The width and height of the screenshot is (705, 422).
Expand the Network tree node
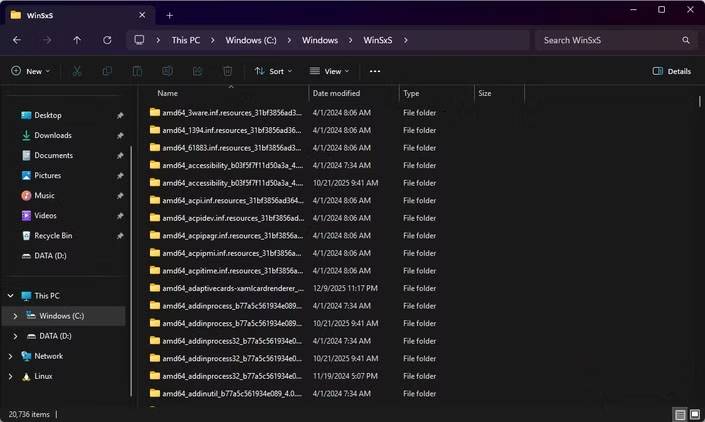click(11, 356)
